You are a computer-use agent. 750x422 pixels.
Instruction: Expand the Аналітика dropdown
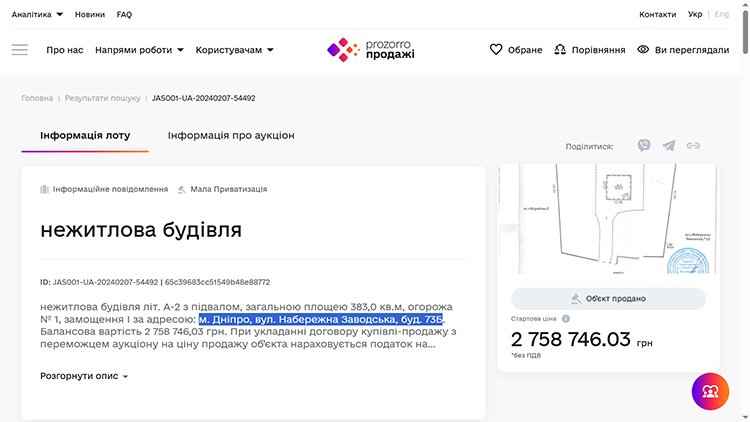[x=37, y=14]
